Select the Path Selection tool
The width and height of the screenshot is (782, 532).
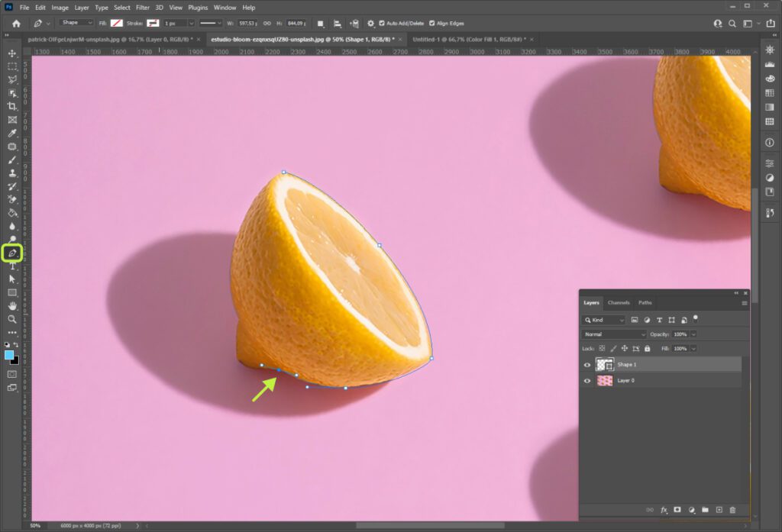[12, 279]
